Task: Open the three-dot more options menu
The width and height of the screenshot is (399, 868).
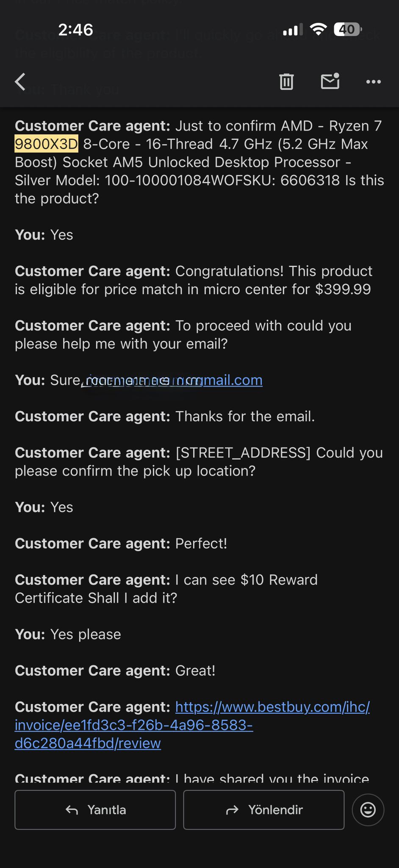Action: (373, 82)
